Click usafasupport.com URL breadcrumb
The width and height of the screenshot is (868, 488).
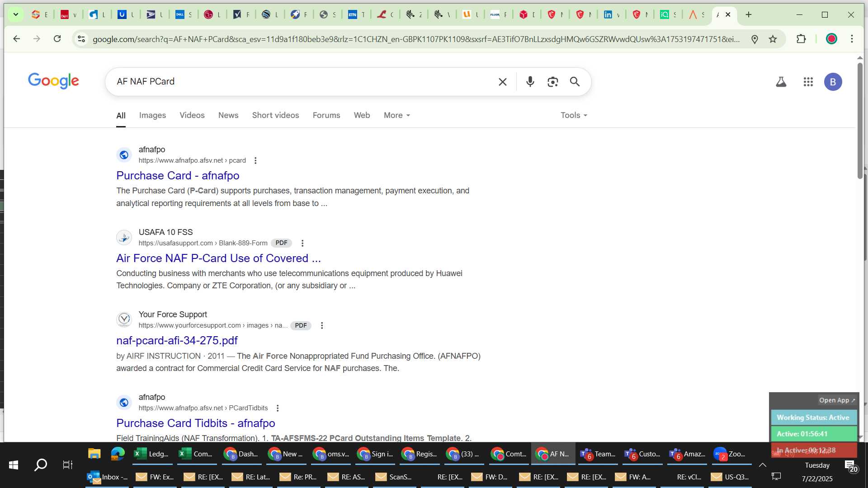pos(203,243)
